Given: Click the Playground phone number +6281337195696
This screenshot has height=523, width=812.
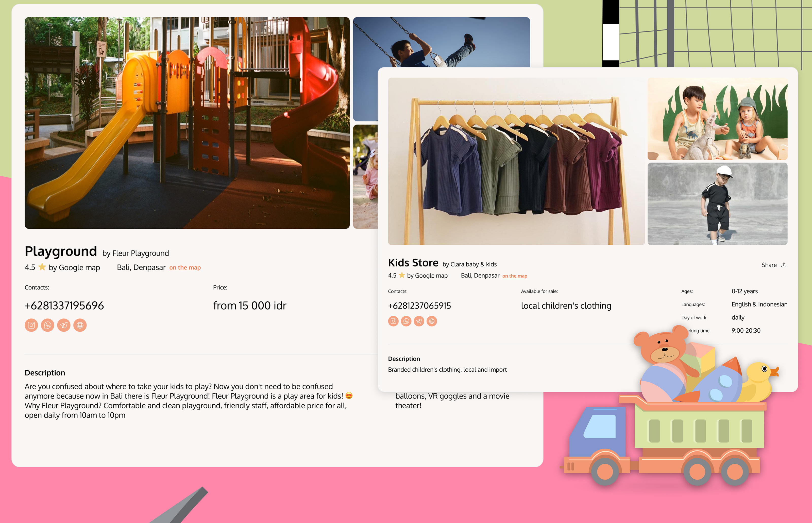Looking at the screenshot, I should tap(64, 305).
